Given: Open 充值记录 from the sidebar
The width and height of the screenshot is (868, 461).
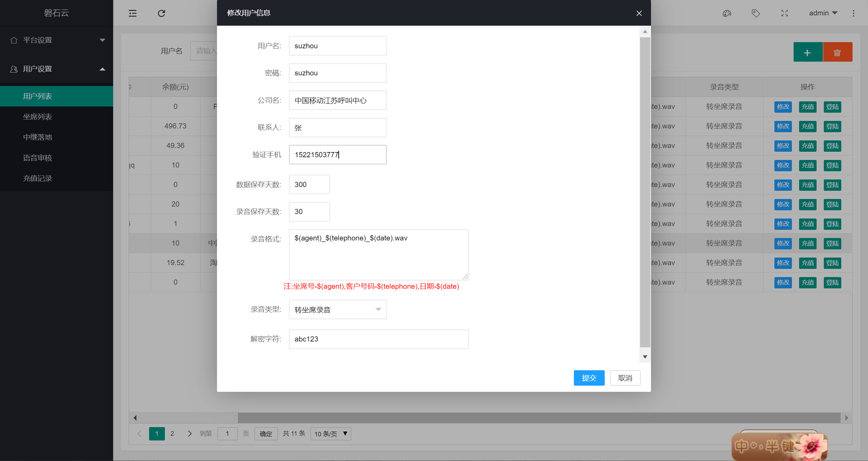Looking at the screenshot, I should [37, 178].
